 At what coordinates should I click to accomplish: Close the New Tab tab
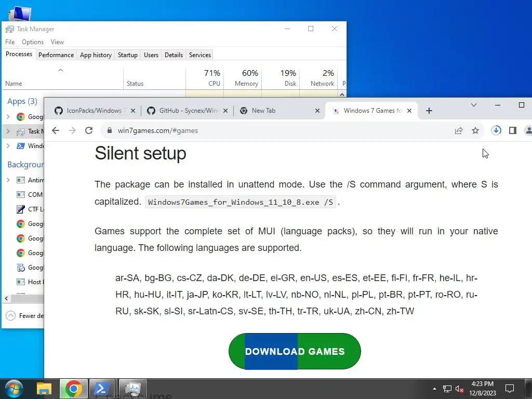click(x=317, y=111)
